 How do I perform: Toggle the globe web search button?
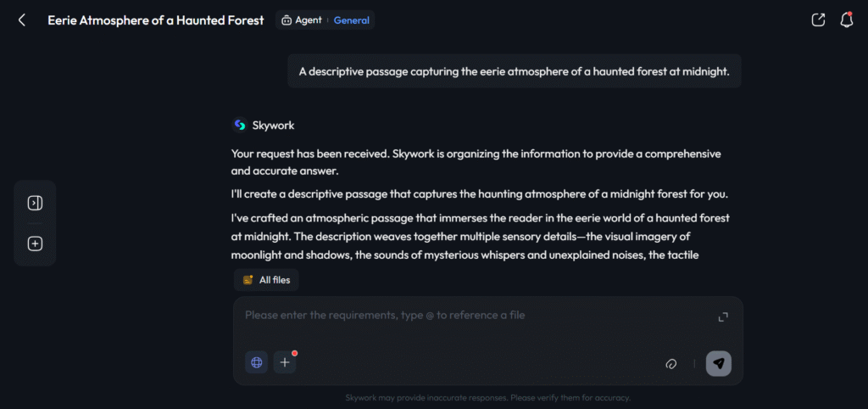(257, 362)
